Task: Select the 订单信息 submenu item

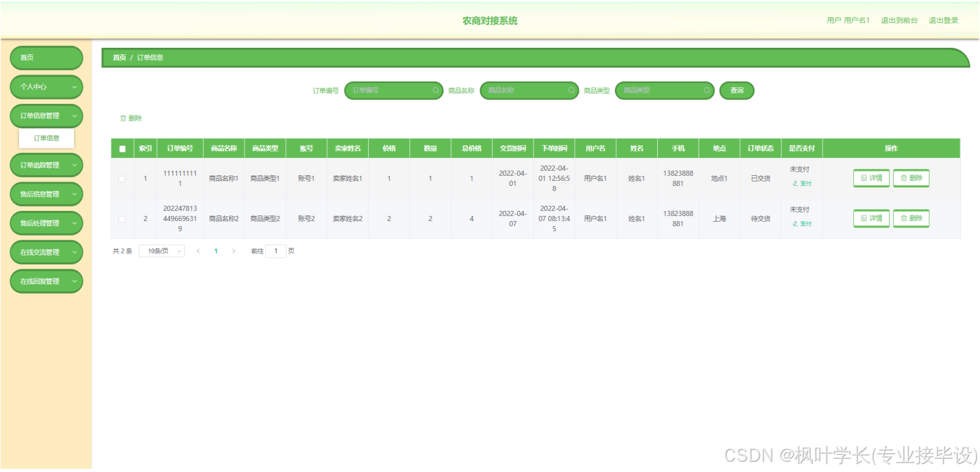Action: pos(46,138)
